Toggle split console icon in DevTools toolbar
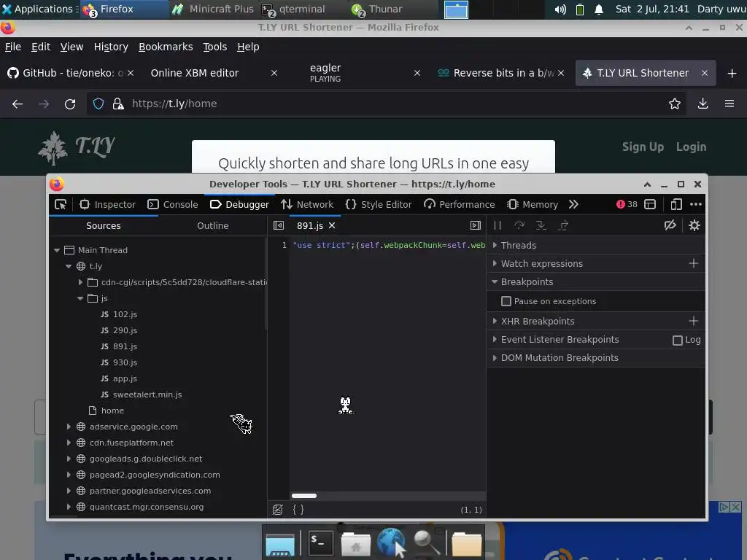The height and width of the screenshot is (560, 747). pyautogui.click(x=650, y=204)
